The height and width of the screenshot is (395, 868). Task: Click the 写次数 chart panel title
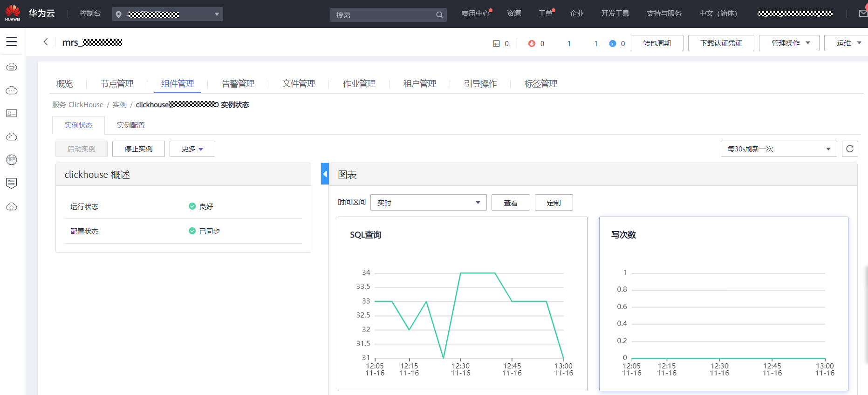[623, 235]
